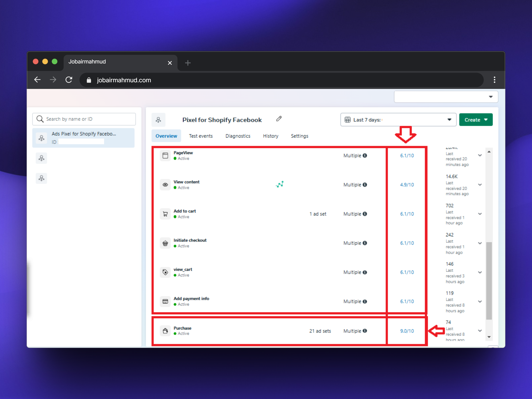The image size is (532, 399).
Task: Click the Add payment info card icon
Action: pyautogui.click(x=165, y=301)
